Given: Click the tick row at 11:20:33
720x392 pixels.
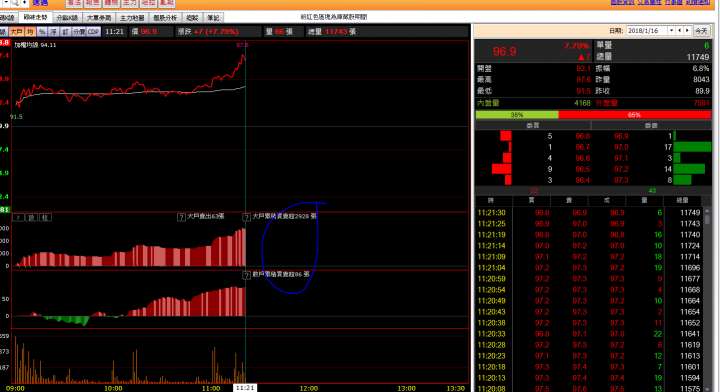Looking at the screenshot, I should coord(589,334).
